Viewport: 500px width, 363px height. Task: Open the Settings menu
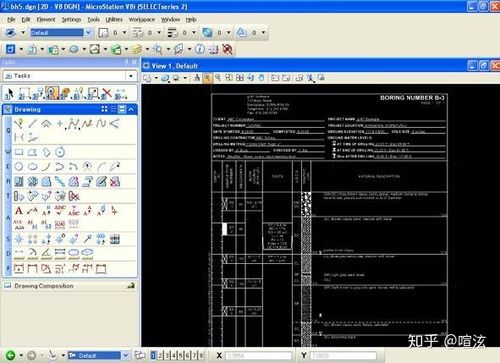point(71,20)
